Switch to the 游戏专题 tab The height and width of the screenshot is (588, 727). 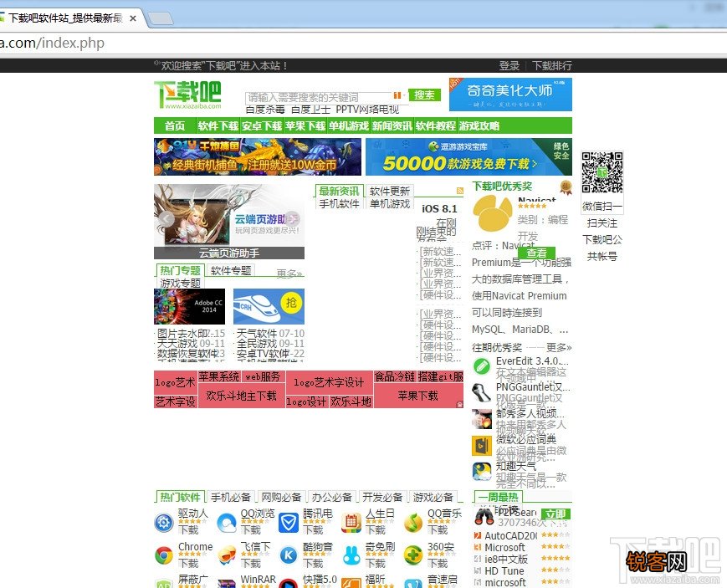[180, 283]
